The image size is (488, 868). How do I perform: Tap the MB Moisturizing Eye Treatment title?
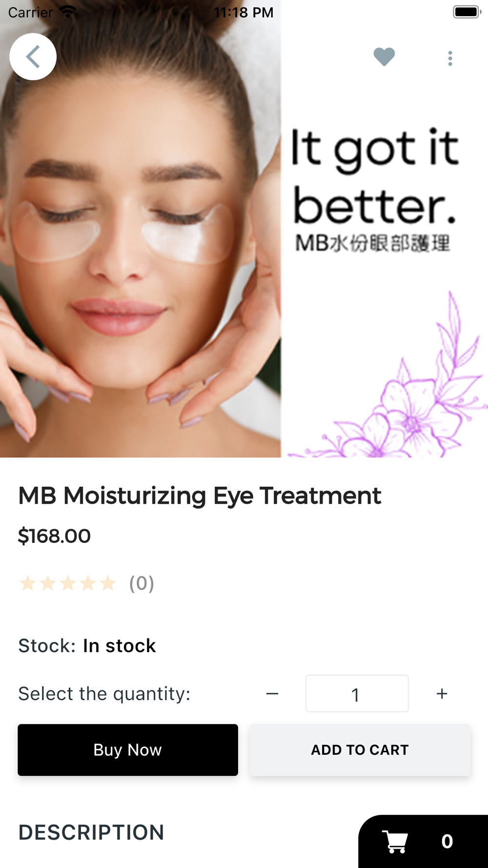(200, 496)
